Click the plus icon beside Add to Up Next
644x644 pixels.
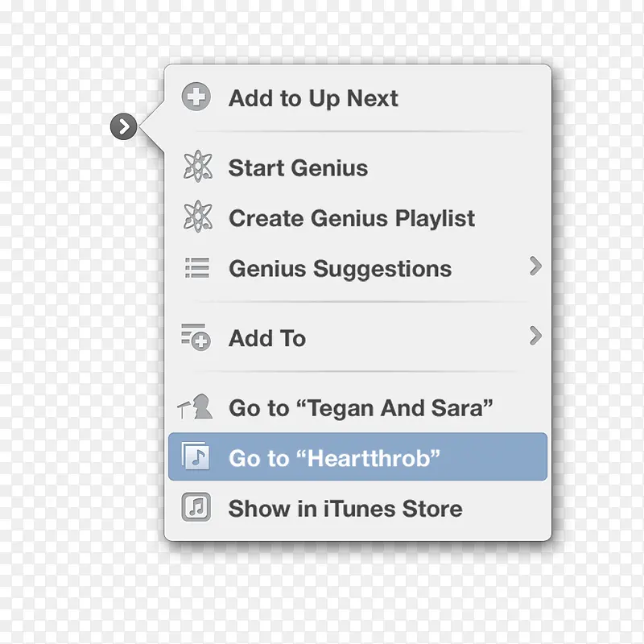[x=196, y=98]
